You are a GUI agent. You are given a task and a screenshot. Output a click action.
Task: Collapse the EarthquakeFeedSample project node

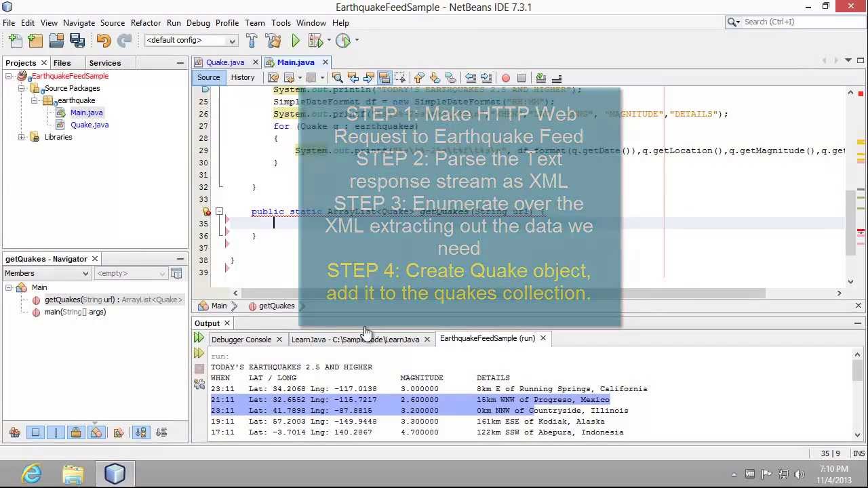pos(9,76)
